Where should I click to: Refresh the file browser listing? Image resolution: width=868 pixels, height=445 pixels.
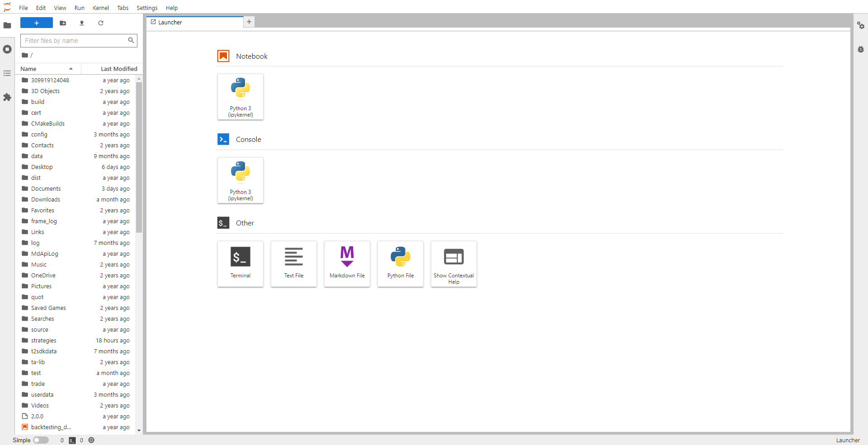[101, 23]
